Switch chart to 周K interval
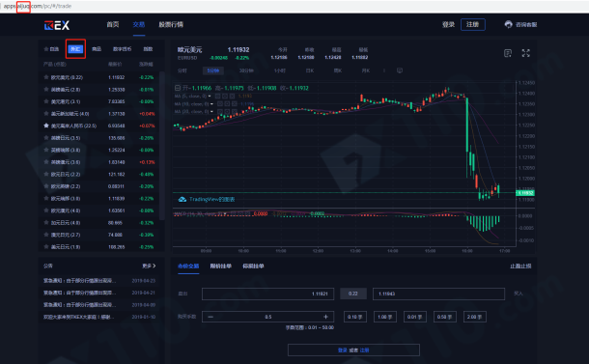Viewport: 589px width, 364px height. pos(338,70)
